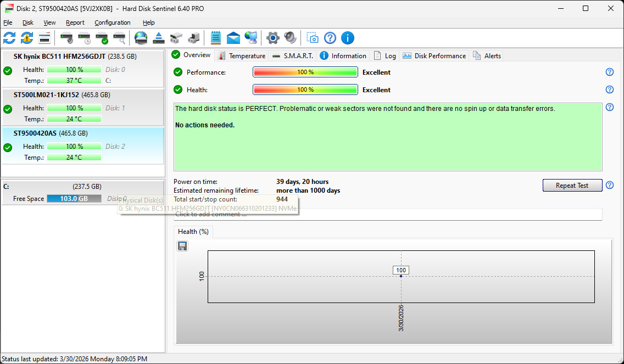Switch to the Disk Performance tab

[x=434, y=55]
